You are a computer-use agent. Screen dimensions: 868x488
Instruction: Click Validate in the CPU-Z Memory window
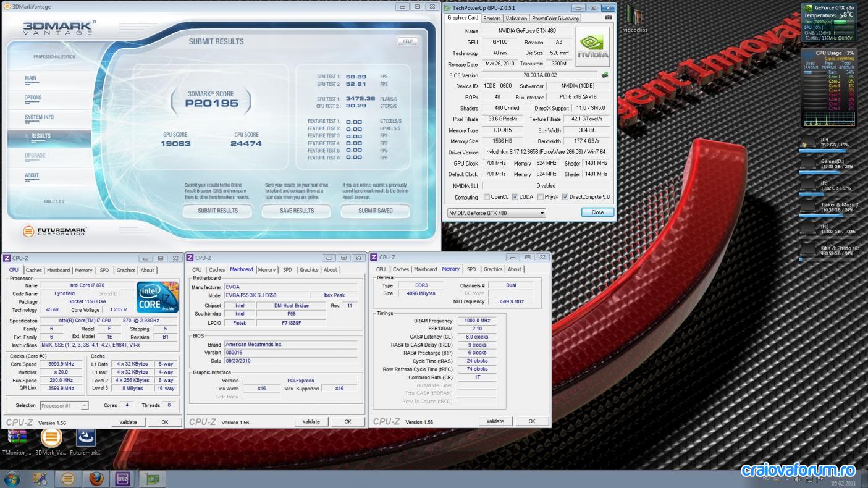pos(495,421)
